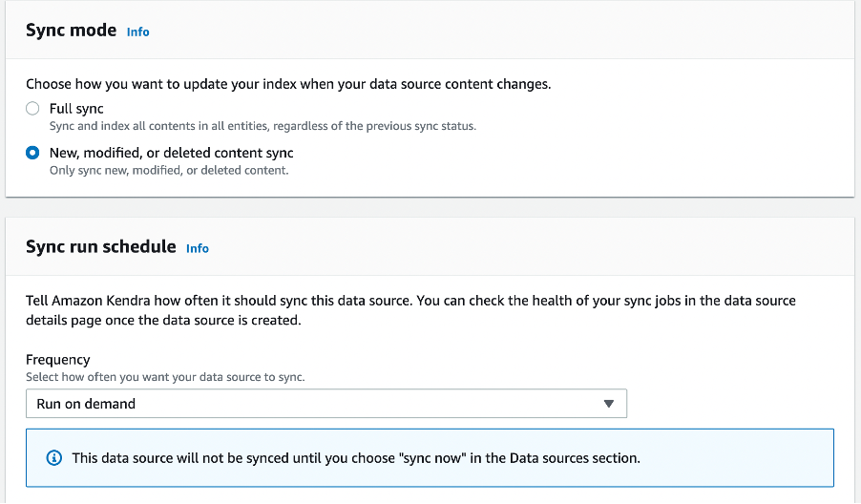Click the Frequency field label
Image resolution: width=861 pixels, height=504 pixels.
(x=58, y=360)
